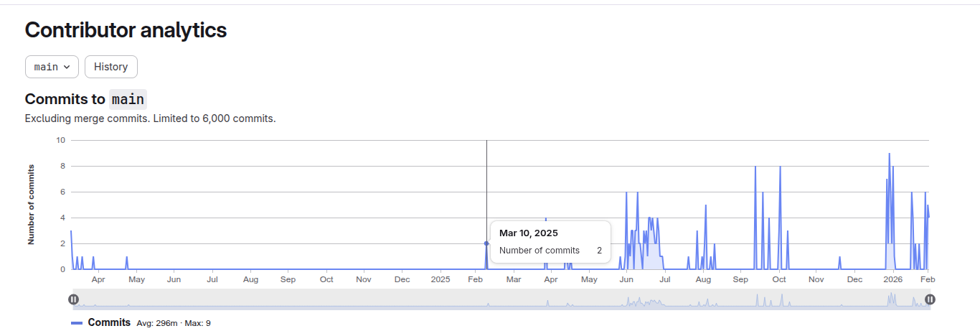Click the 2026 label on x-axis
Viewport: 980px width, 331px height.
pyautogui.click(x=892, y=279)
